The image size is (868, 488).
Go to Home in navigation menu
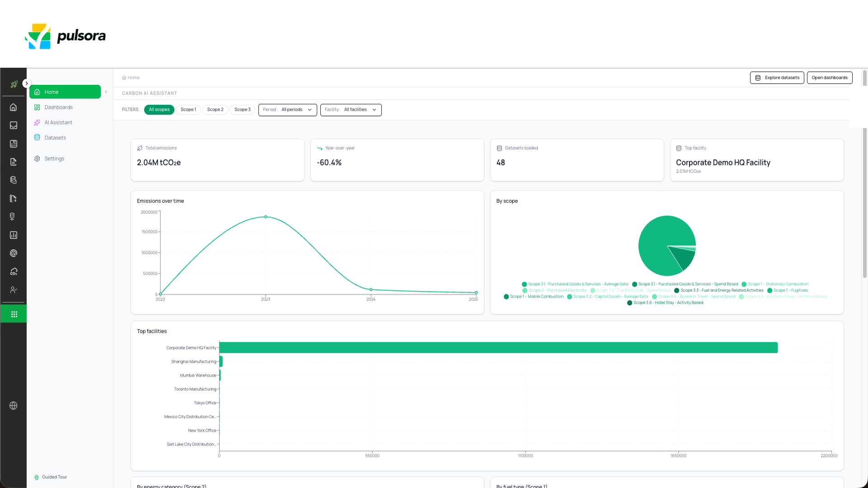click(65, 92)
